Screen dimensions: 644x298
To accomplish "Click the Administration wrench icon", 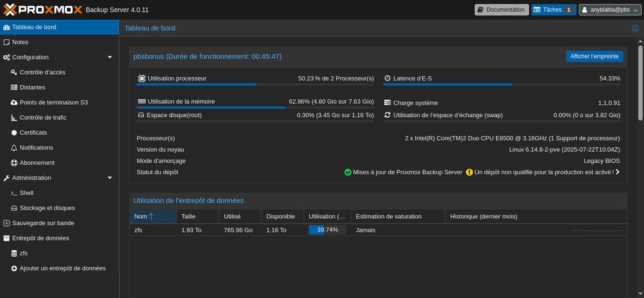I will (6, 178).
